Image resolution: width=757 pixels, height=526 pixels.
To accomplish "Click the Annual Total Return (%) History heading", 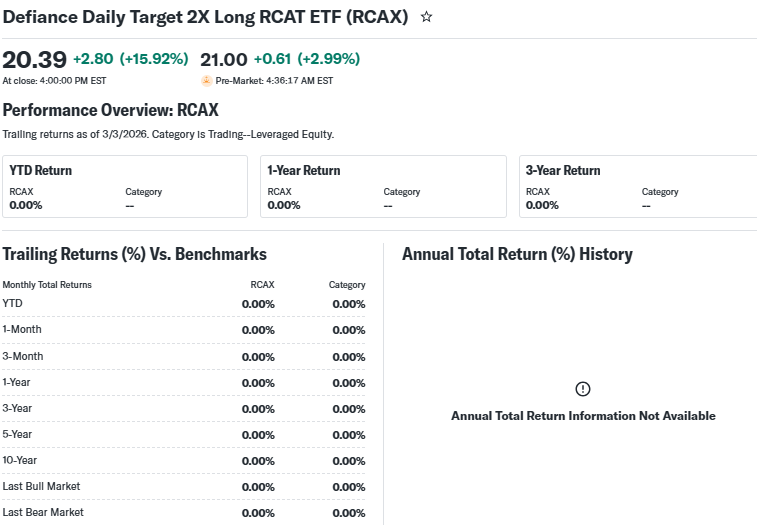I will click(x=517, y=254).
